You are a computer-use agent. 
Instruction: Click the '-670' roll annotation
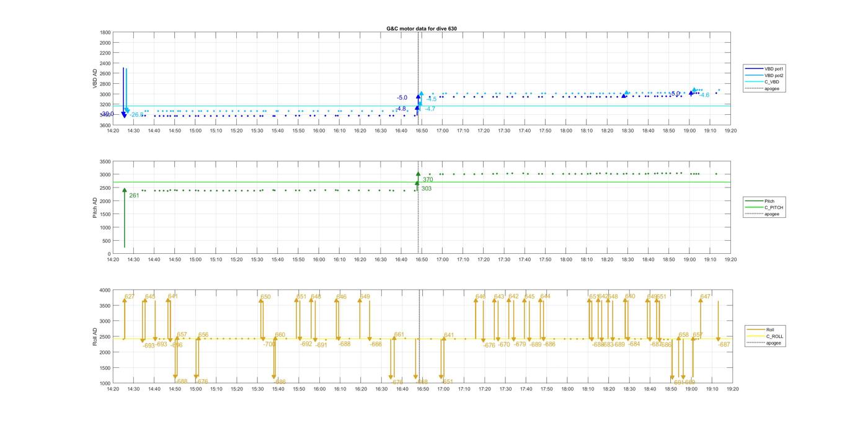coord(504,344)
